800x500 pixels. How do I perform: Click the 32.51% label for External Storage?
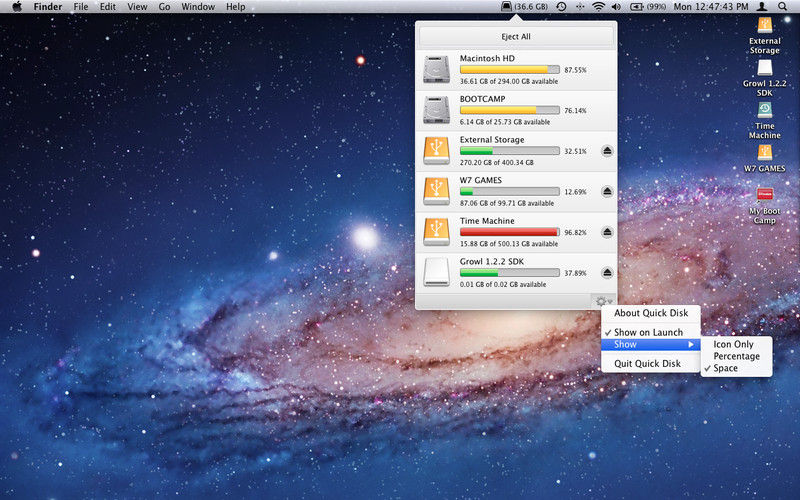point(576,152)
